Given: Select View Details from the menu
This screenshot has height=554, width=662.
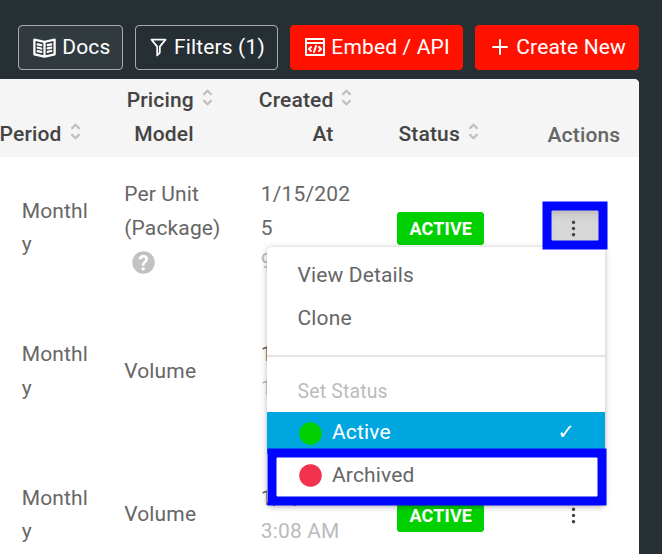Looking at the screenshot, I should tap(355, 275).
